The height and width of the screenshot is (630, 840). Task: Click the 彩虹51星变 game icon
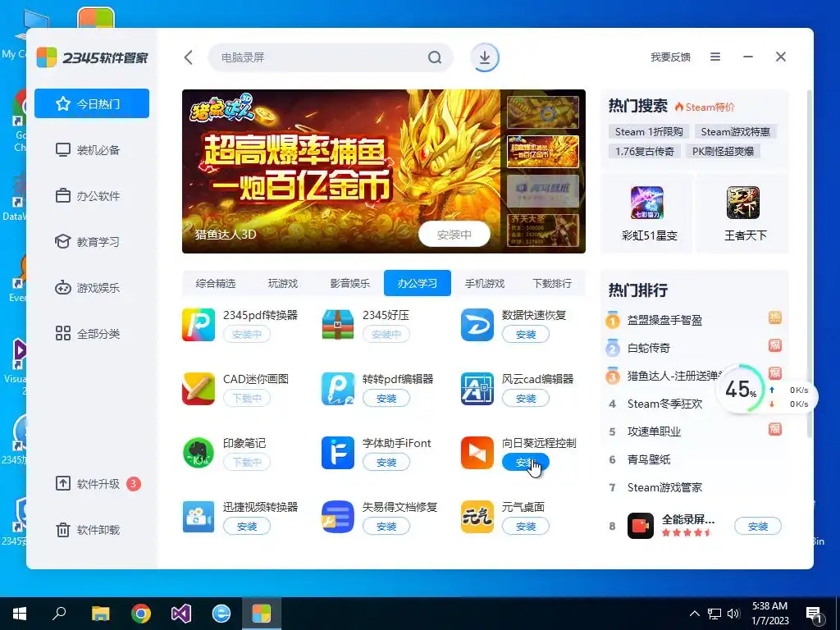tap(647, 203)
